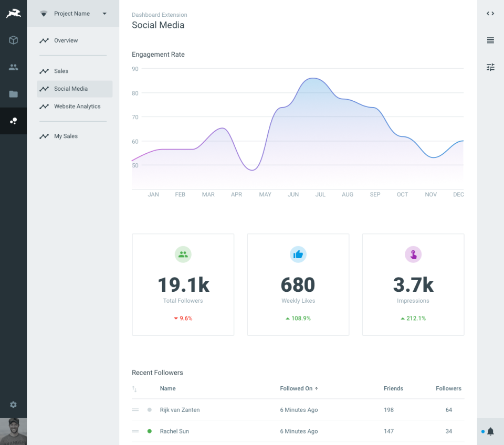Click the manual sort icon in table header
The image size is (504, 445).
pos(135,389)
